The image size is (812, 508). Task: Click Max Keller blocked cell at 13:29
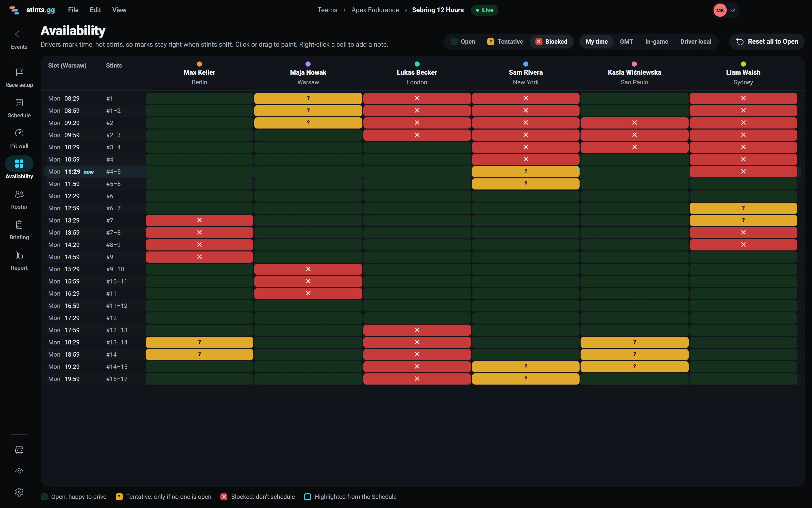[x=199, y=220]
